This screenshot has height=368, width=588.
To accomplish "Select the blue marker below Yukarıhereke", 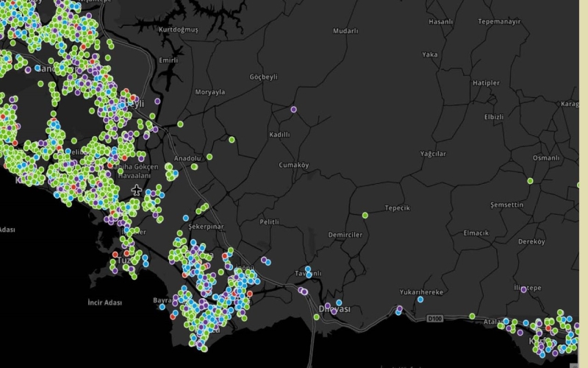I will tap(420, 300).
